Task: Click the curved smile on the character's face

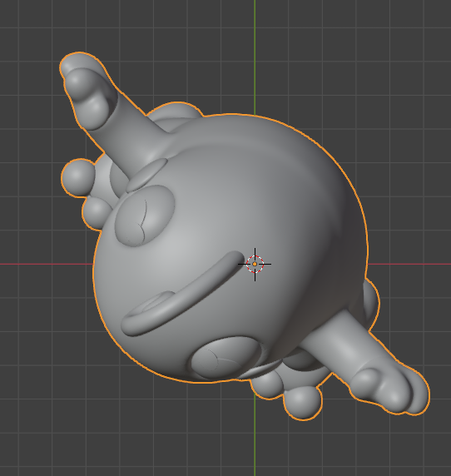Action: pos(183,293)
